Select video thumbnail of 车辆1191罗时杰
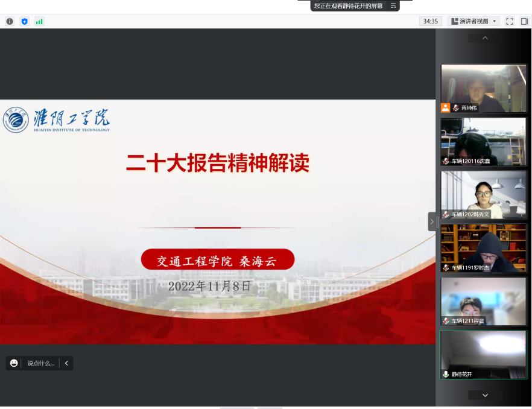Viewport: 532px width, 409px height. click(484, 247)
